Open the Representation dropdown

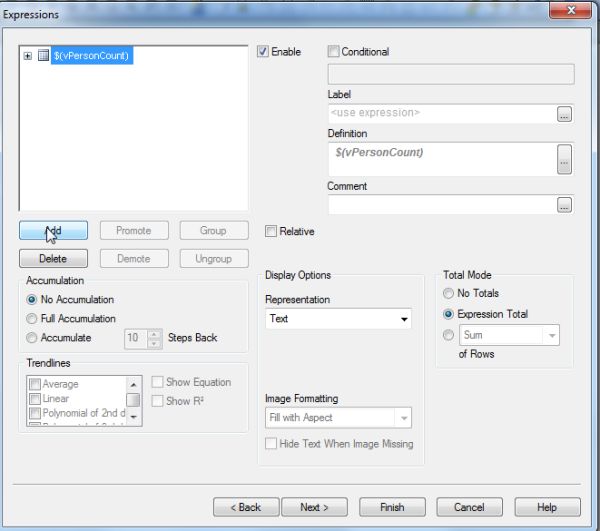coord(338,319)
